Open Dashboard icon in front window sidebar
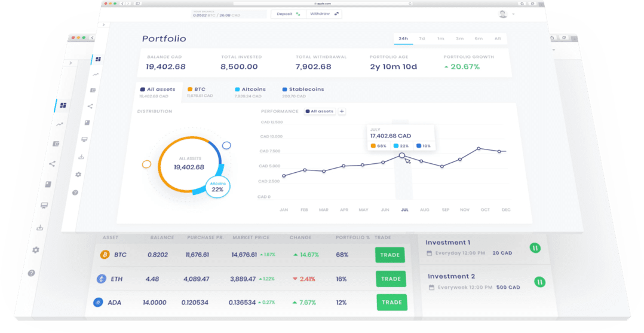This screenshot has width=644, height=333. [x=98, y=59]
